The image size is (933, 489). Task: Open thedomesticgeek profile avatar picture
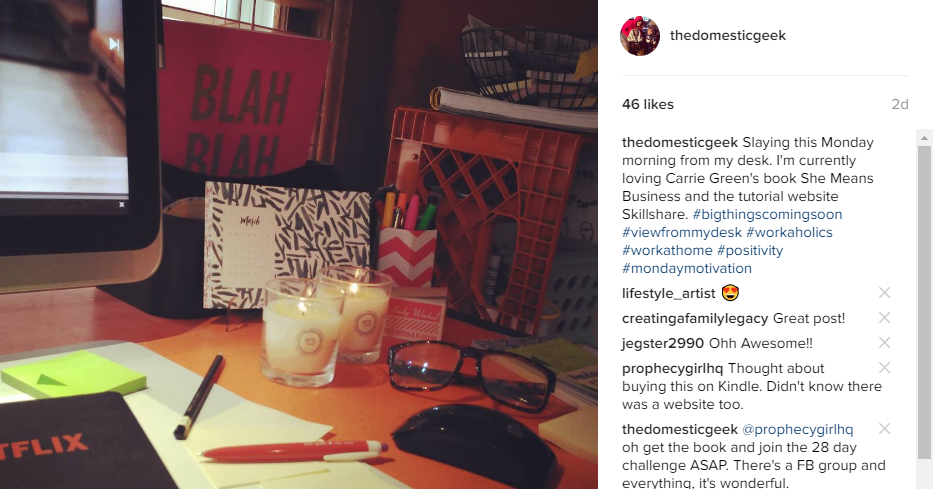tap(640, 36)
